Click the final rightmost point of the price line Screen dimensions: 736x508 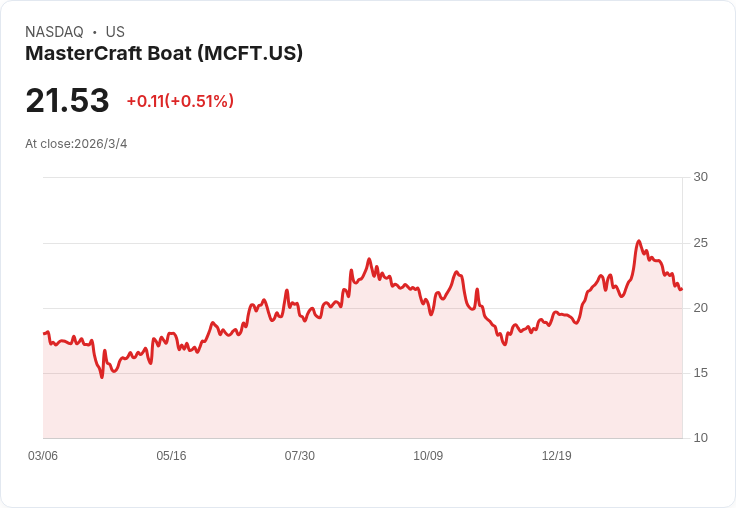(681, 289)
